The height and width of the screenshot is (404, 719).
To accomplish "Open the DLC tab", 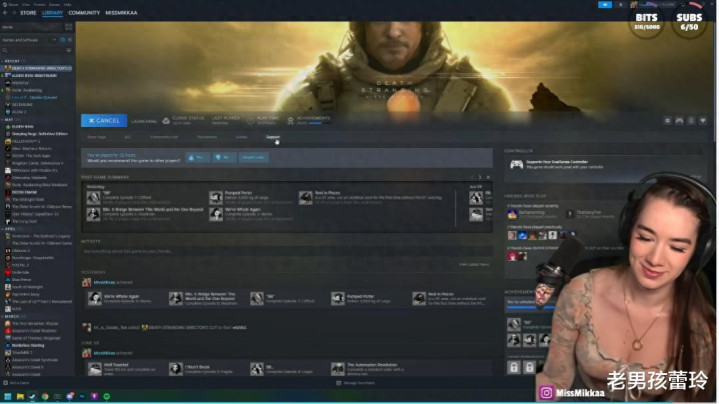I will pyautogui.click(x=127, y=137).
